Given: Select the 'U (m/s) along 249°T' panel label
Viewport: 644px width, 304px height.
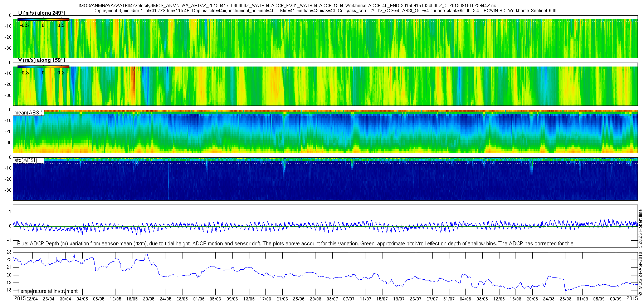Looking at the screenshot, I should [42, 13].
